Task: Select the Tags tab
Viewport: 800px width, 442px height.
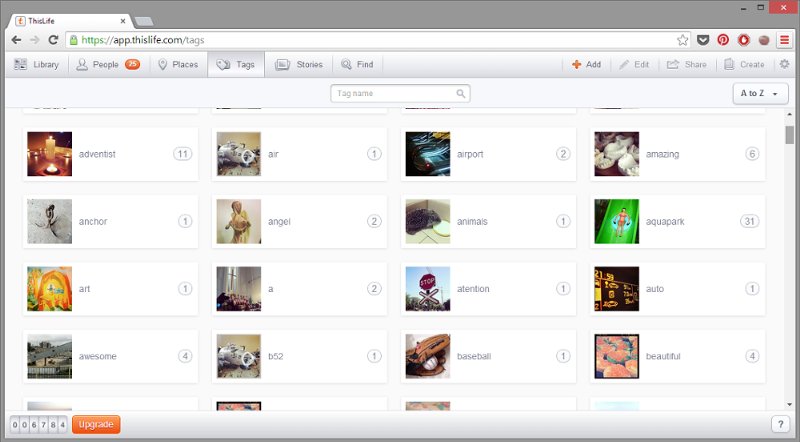Action: point(236,65)
